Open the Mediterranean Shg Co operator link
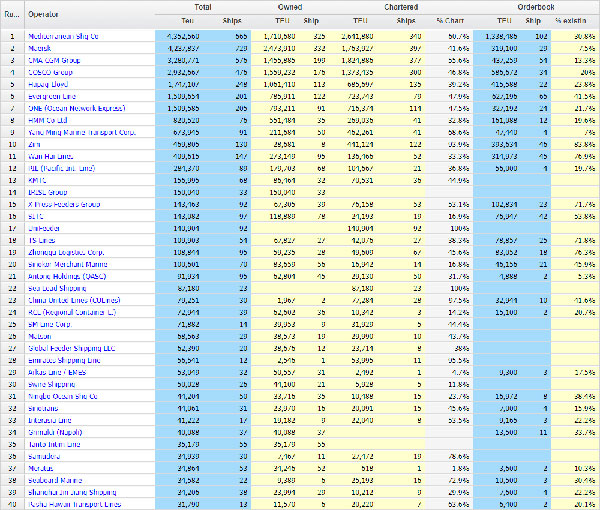Image resolution: width=600 pixels, height=510 pixels. tap(64, 36)
